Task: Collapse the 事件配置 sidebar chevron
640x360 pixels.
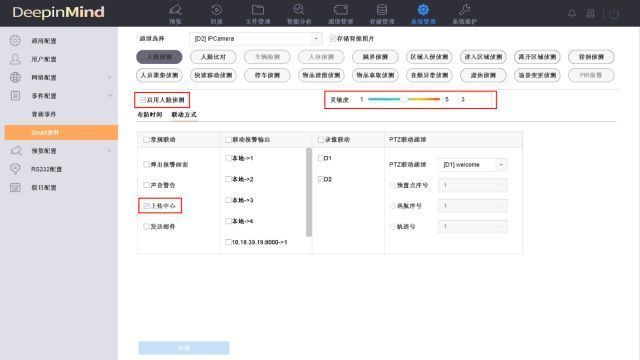Action: click(109, 96)
